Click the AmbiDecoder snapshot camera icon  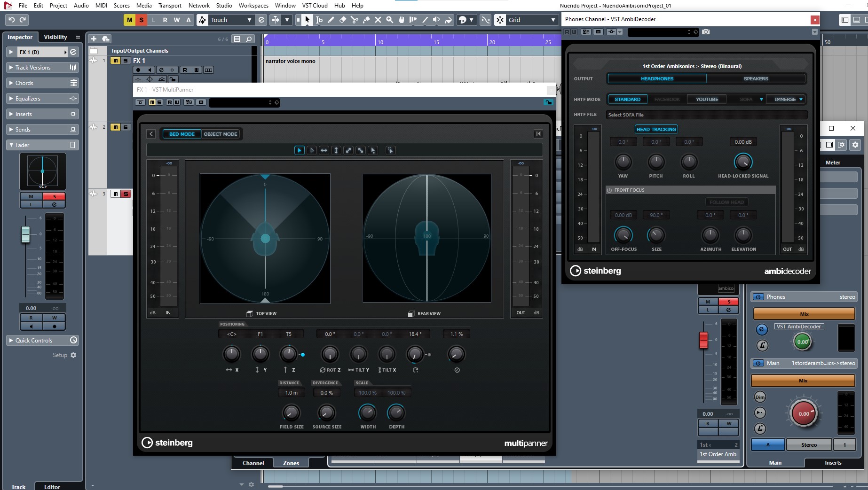coord(706,32)
